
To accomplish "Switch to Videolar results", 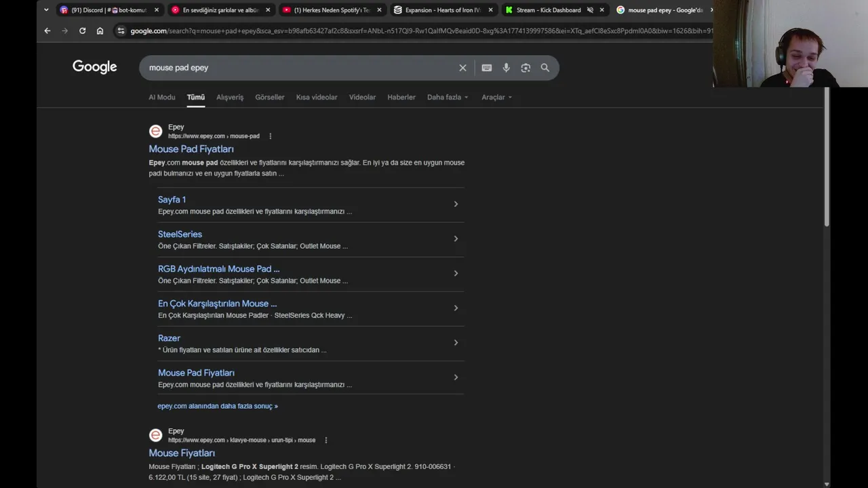I will 362,97.
